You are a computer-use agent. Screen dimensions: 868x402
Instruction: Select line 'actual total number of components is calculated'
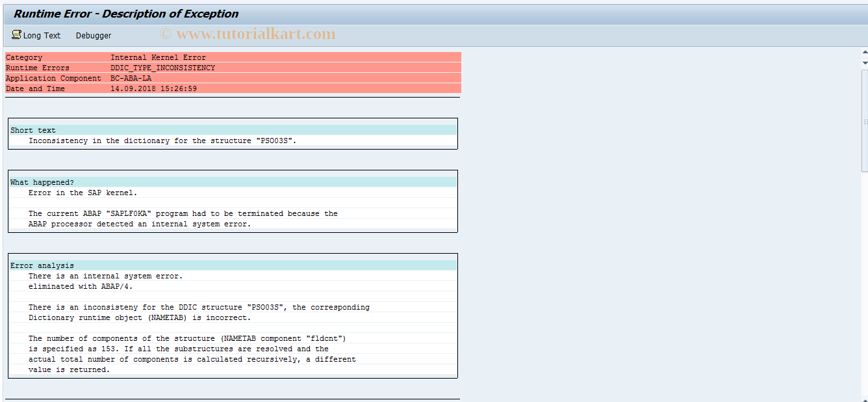[x=192, y=359]
